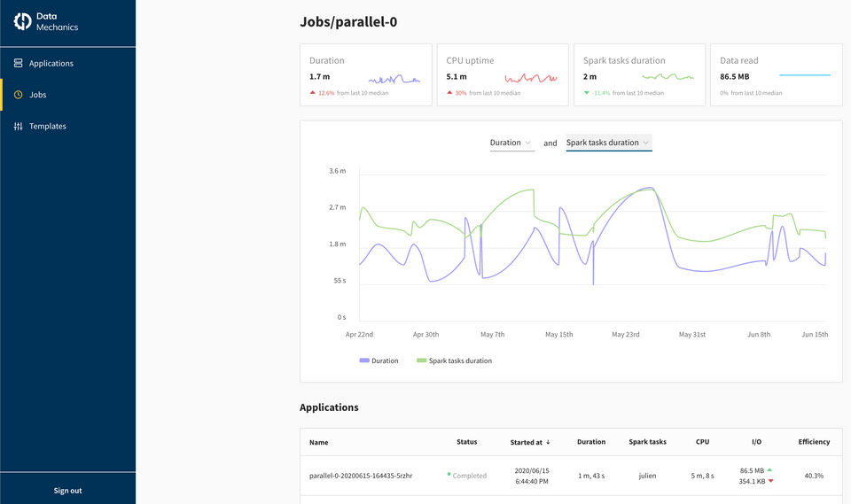Click the Data Mechanics logo icon

pos(23,22)
